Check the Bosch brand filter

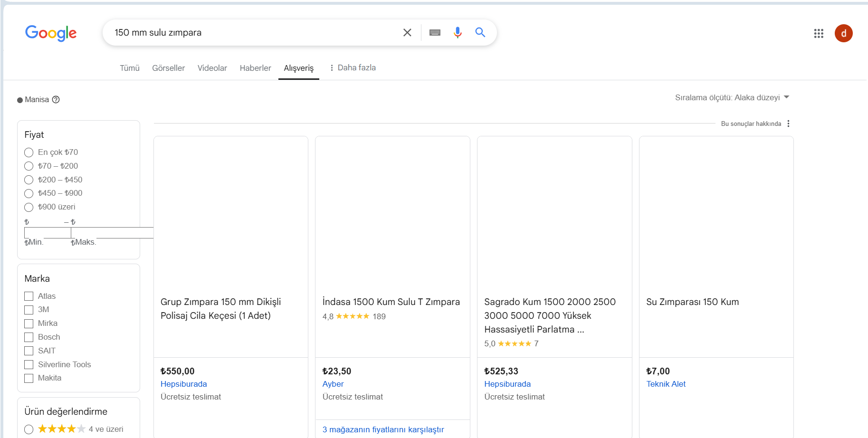coord(29,337)
